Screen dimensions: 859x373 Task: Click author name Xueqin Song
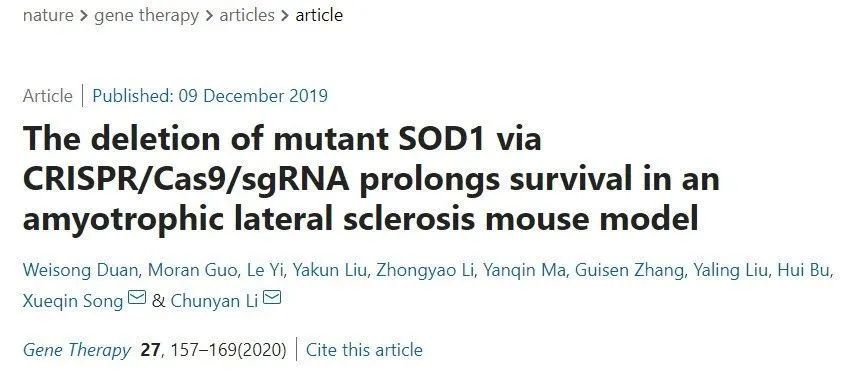click(x=73, y=301)
